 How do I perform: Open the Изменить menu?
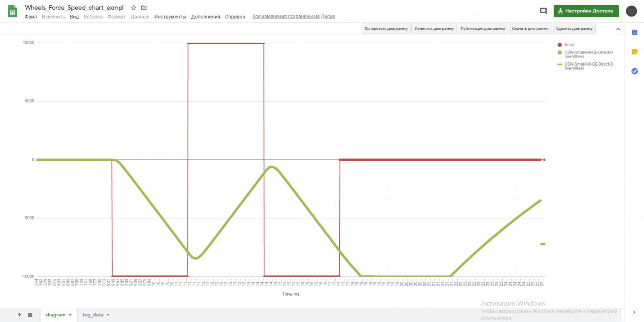54,17
